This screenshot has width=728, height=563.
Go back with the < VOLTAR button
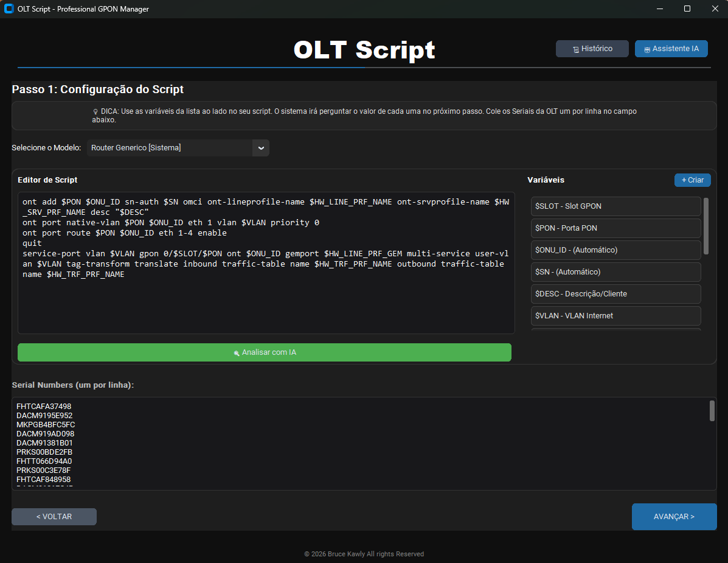click(x=54, y=517)
